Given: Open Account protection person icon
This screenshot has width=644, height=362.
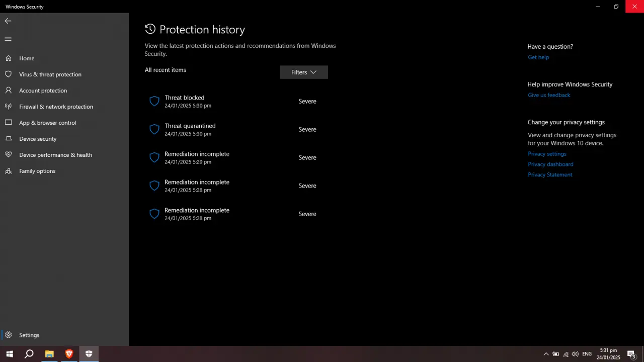Looking at the screenshot, I should 8,90.
